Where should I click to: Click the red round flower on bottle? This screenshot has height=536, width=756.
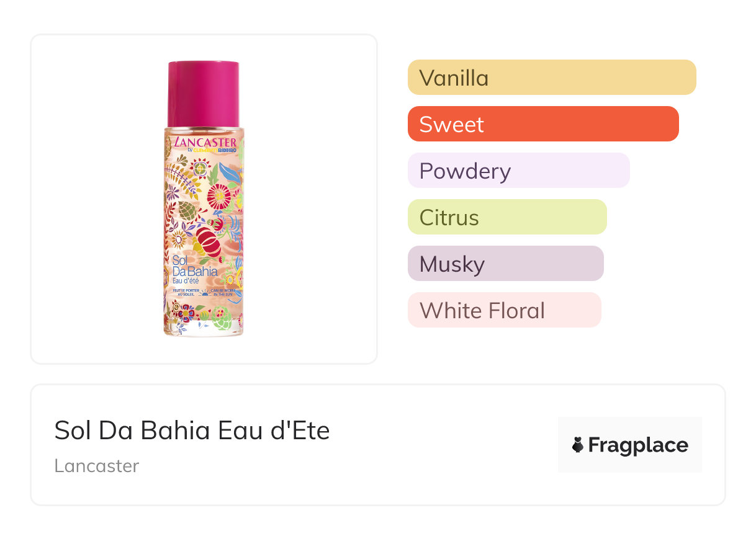click(219, 197)
